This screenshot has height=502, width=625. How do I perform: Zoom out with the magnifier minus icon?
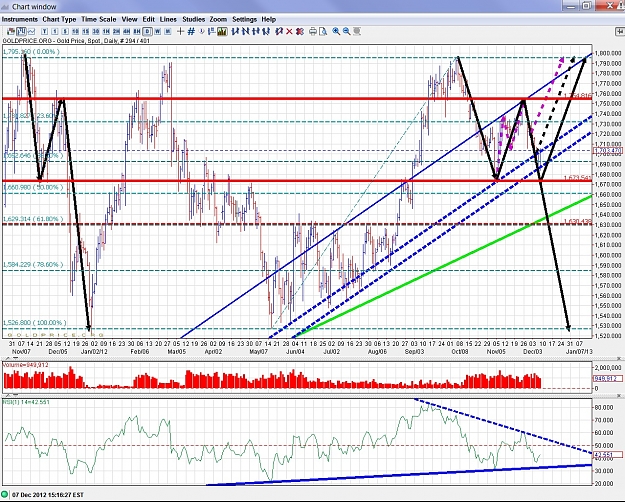pyautogui.click(x=346, y=31)
